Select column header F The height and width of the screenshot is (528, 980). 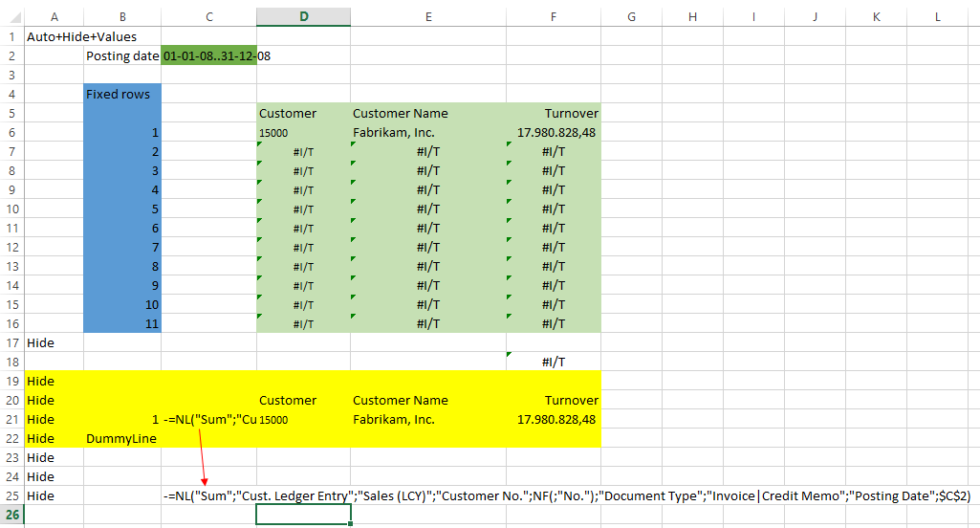[x=554, y=17]
